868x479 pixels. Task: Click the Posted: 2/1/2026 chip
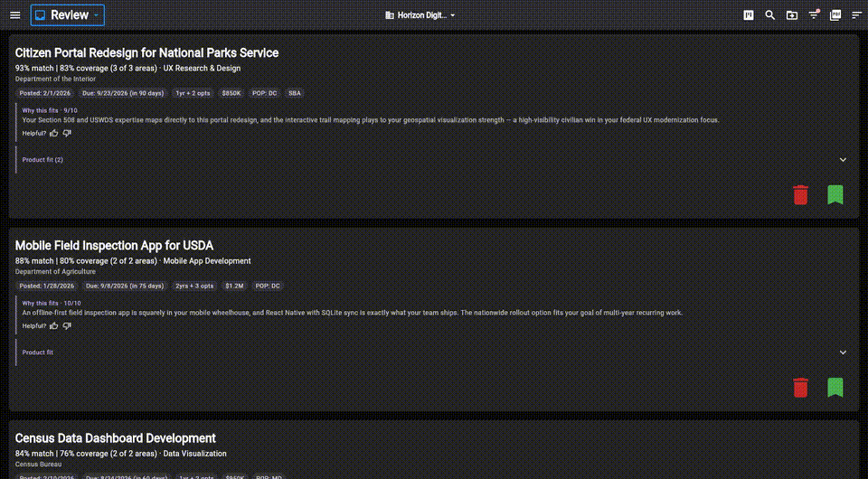(45, 93)
